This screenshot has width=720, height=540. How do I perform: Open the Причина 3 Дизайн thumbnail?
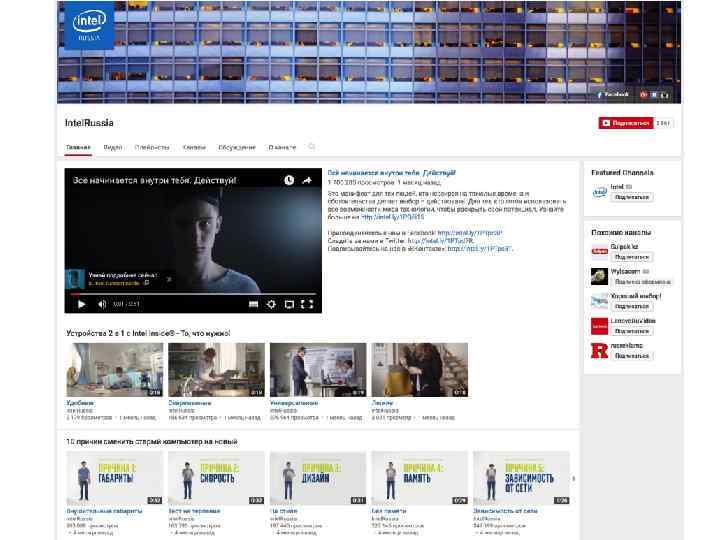click(318, 478)
